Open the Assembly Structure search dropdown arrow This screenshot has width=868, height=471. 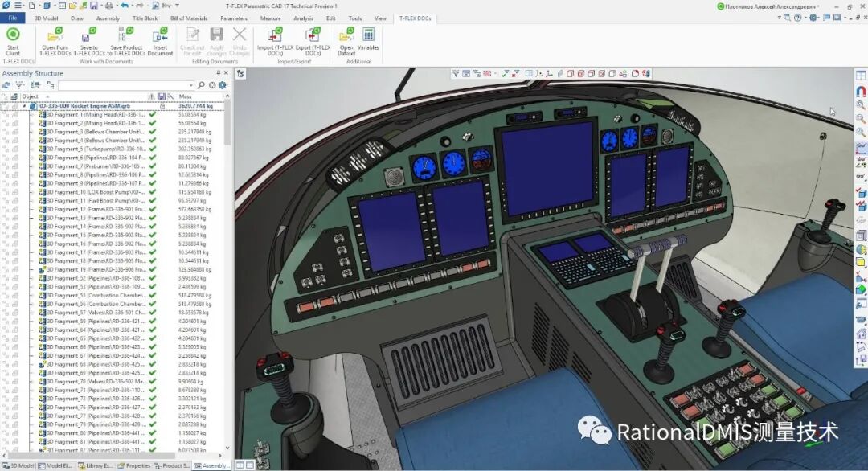(191, 85)
